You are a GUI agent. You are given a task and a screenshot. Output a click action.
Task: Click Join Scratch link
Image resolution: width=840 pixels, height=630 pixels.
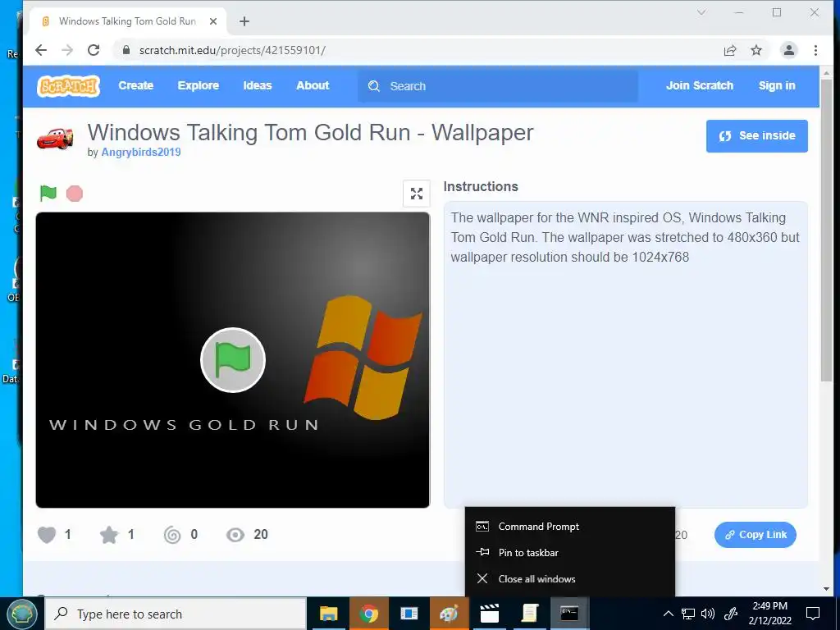pyautogui.click(x=700, y=85)
